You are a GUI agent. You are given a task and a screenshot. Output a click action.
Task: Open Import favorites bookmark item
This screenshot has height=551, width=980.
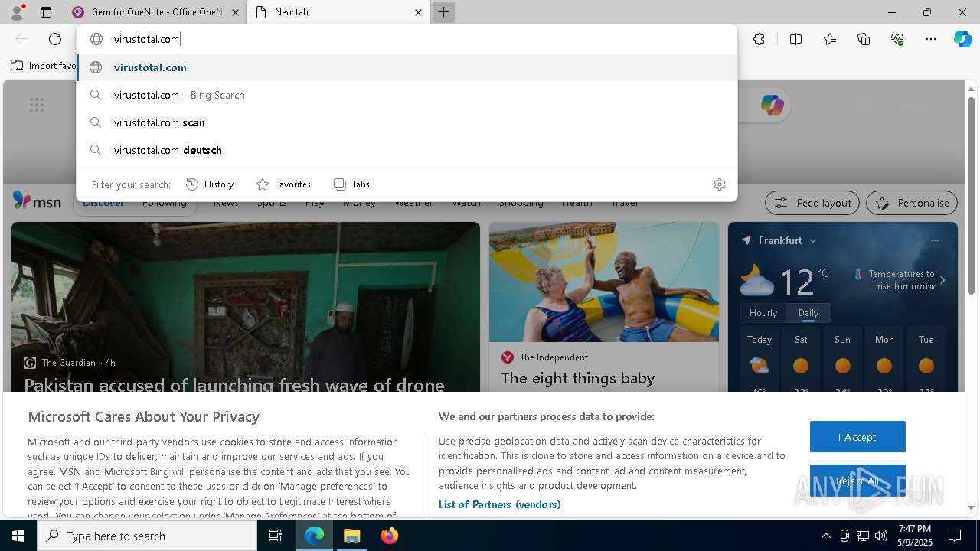(x=44, y=66)
